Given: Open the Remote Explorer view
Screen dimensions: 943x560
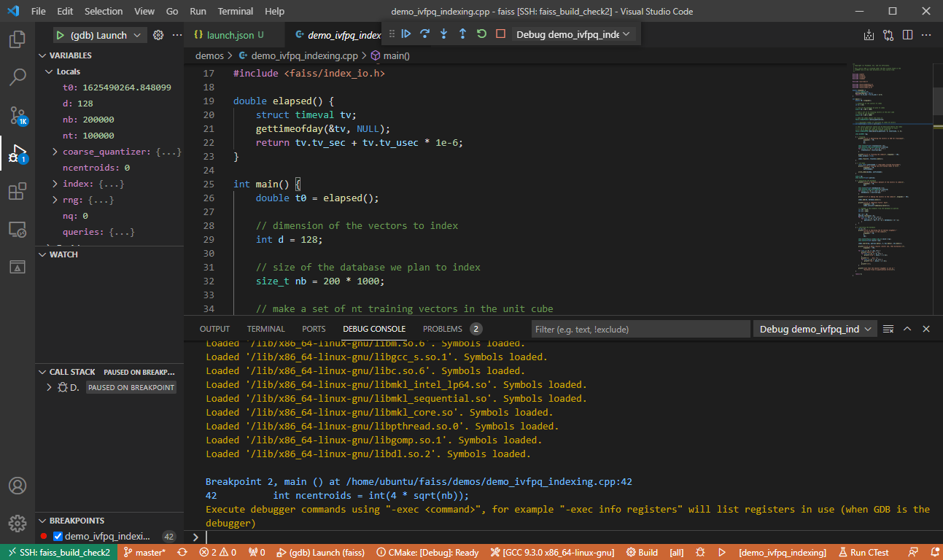Looking at the screenshot, I should 18,230.
